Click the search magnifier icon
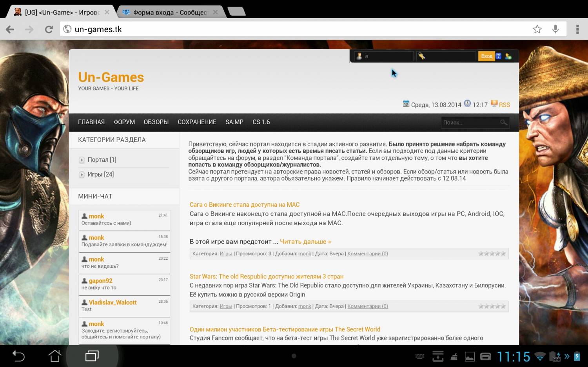This screenshot has height=367, width=588. pos(504,123)
